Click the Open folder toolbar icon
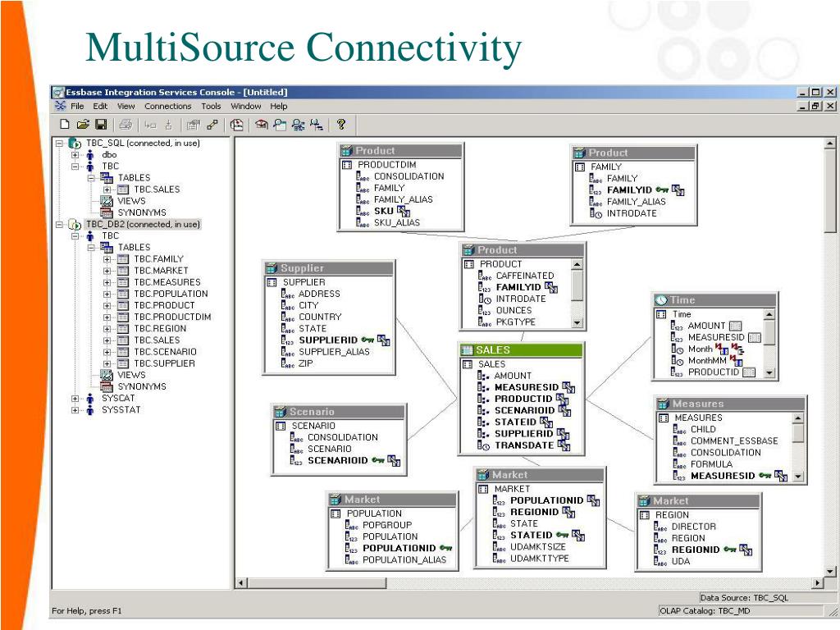 [x=83, y=125]
